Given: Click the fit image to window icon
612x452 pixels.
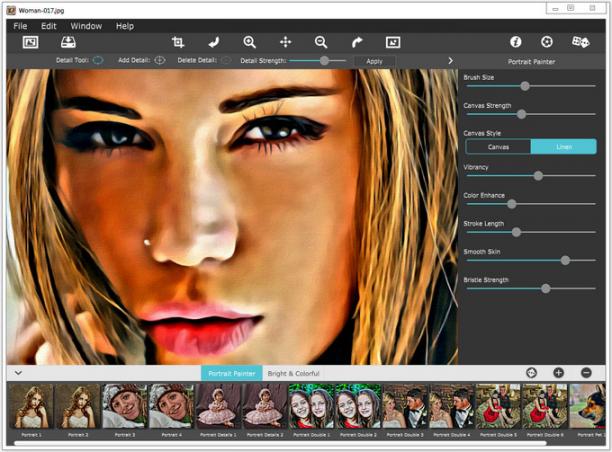Looking at the screenshot, I should [x=393, y=42].
